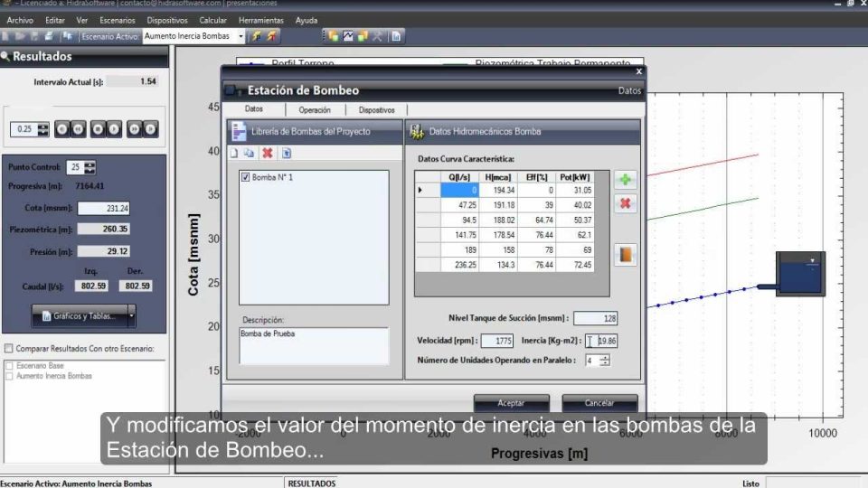Click the orange book icon beside curve table
This screenshot has height=488, width=868.
click(x=625, y=254)
